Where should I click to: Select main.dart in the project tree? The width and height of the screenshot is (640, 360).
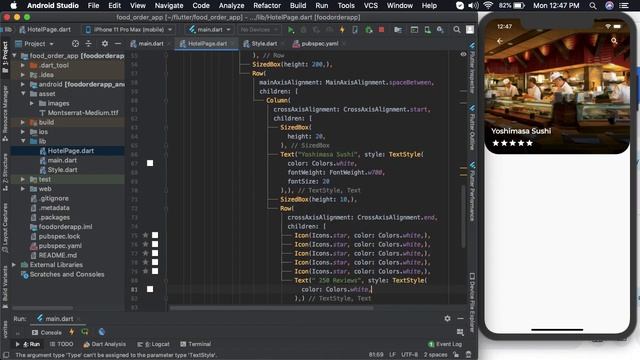coord(62,160)
